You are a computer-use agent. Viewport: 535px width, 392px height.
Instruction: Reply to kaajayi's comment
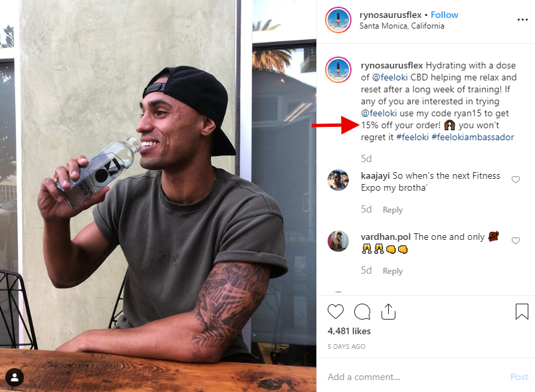pos(393,210)
